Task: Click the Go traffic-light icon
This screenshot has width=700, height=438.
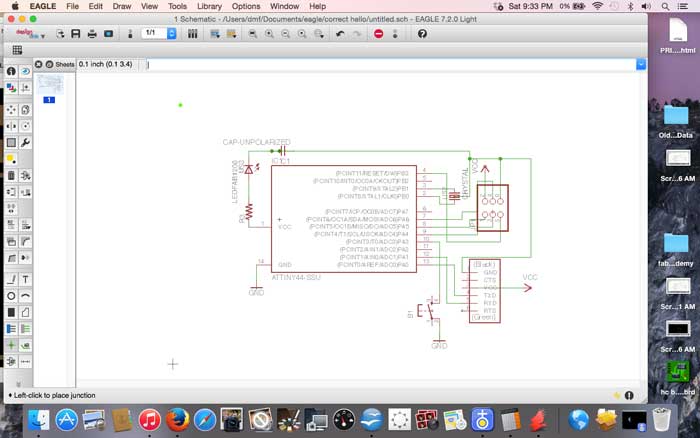Action: point(395,34)
